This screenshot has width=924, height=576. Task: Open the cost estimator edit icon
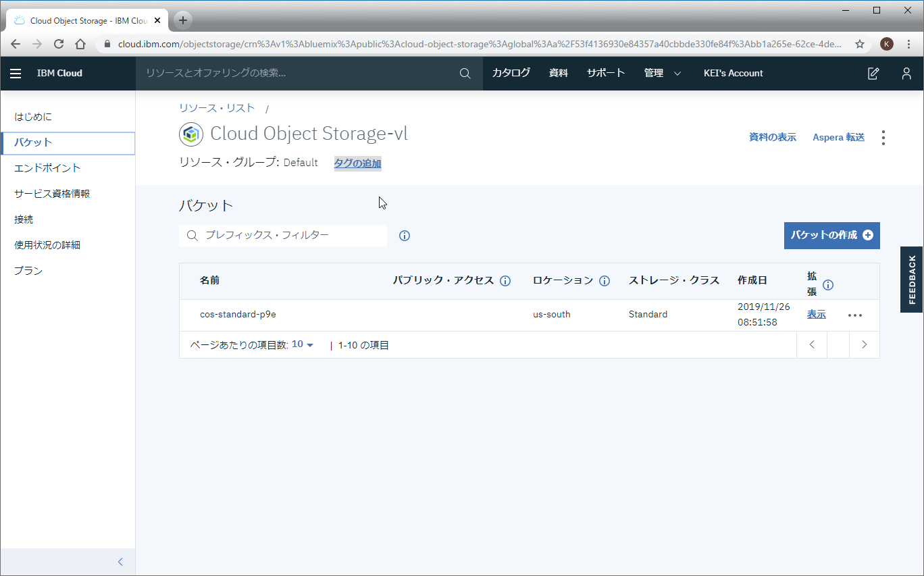pos(873,74)
